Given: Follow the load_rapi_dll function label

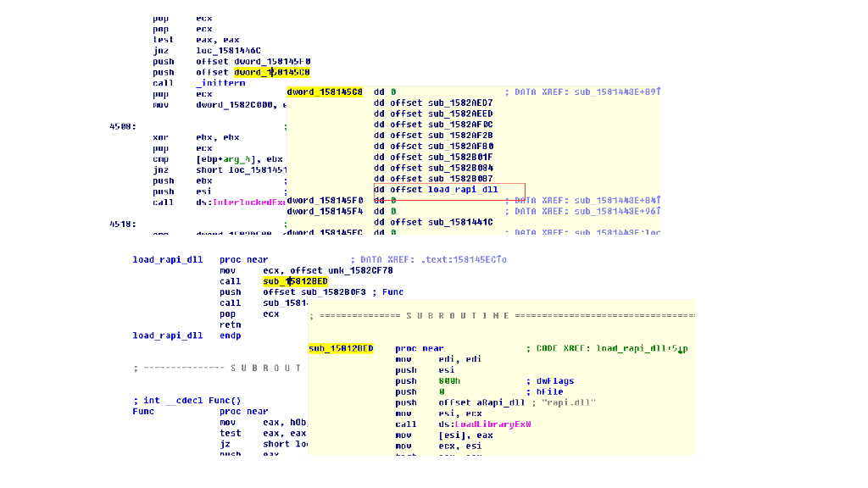Looking at the screenshot, I should pyautogui.click(x=166, y=259).
